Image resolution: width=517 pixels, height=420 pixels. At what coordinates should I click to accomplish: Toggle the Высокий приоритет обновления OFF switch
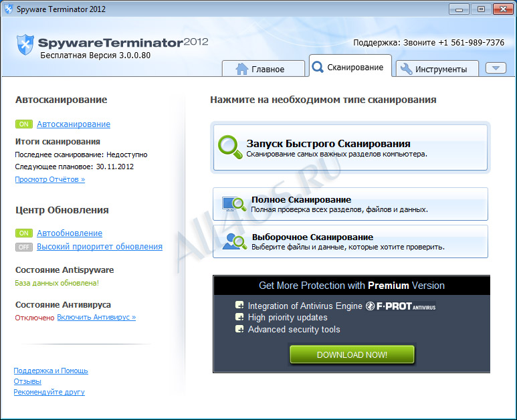tap(23, 247)
